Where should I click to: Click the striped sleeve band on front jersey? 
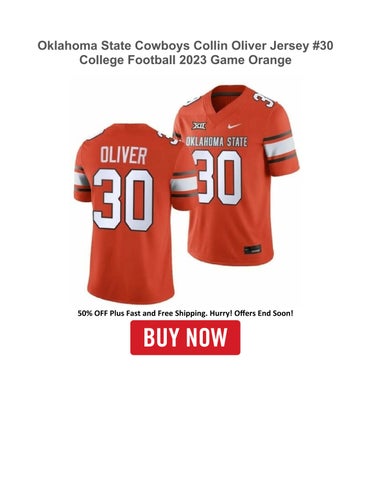pos(280,147)
